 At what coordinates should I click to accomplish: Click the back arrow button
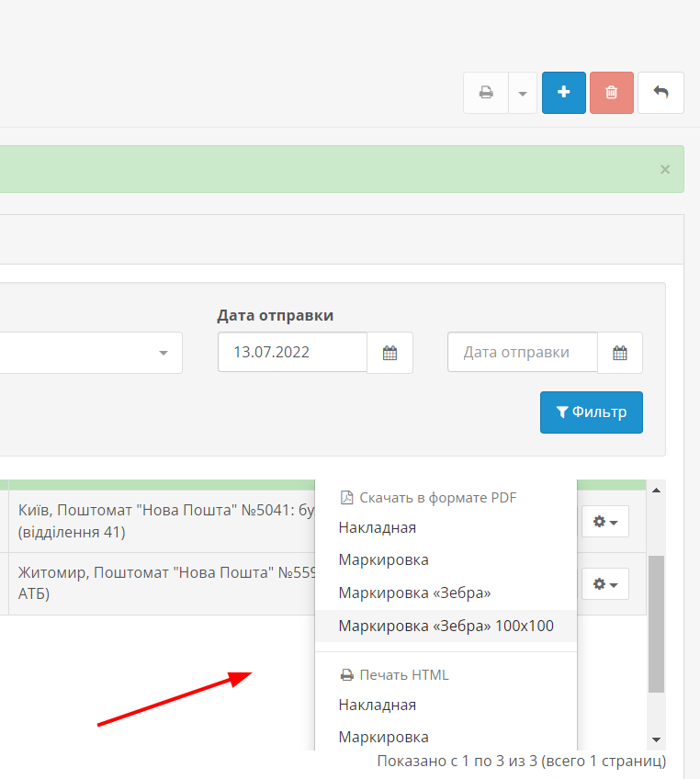click(660, 93)
